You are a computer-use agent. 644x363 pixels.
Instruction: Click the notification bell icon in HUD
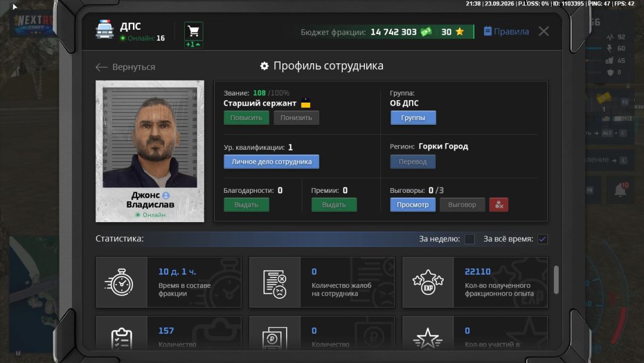tap(620, 190)
